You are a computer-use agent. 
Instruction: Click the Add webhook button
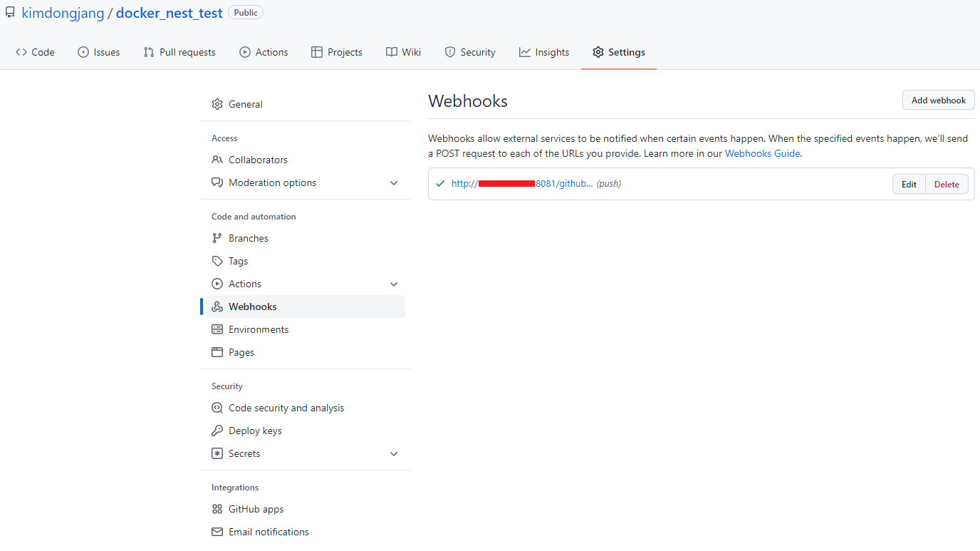[939, 100]
